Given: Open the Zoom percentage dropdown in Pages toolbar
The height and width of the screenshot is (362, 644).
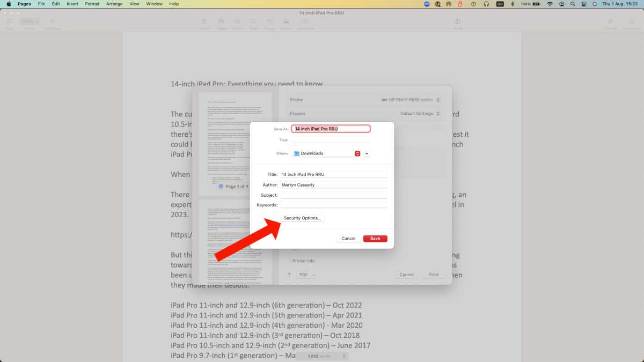Looking at the screenshot, I should click(x=30, y=21).
